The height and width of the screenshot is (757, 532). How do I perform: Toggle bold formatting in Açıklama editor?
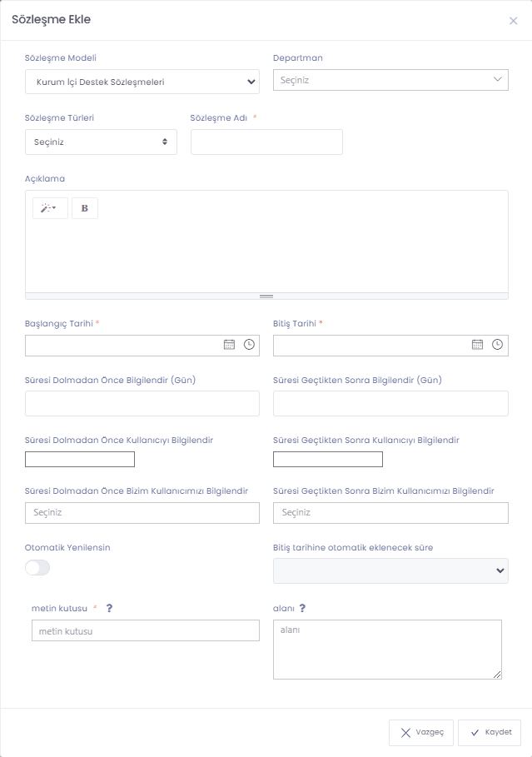[85, 208]
